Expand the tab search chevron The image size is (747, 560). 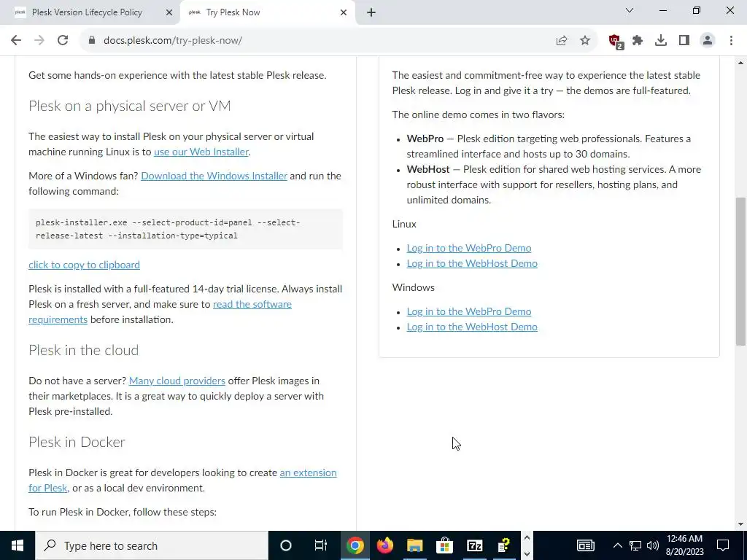630,10
